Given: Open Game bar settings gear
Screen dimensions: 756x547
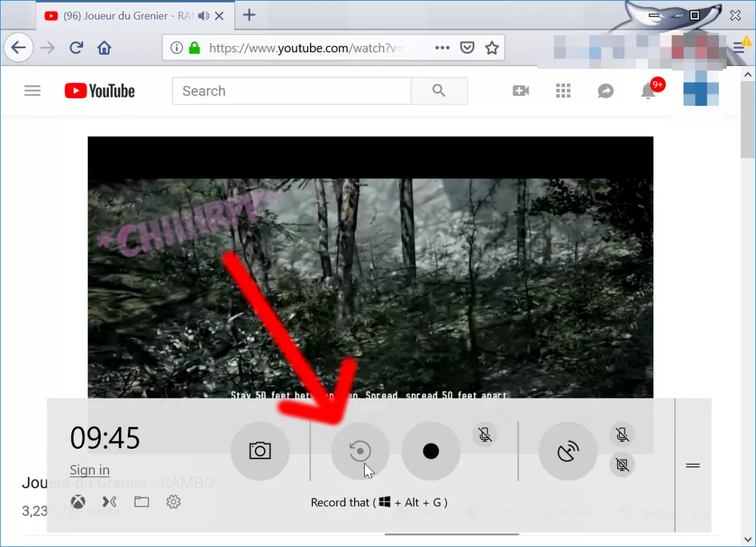Looking at the screenshot, I should pyautogui.click(x=174, y=502).
